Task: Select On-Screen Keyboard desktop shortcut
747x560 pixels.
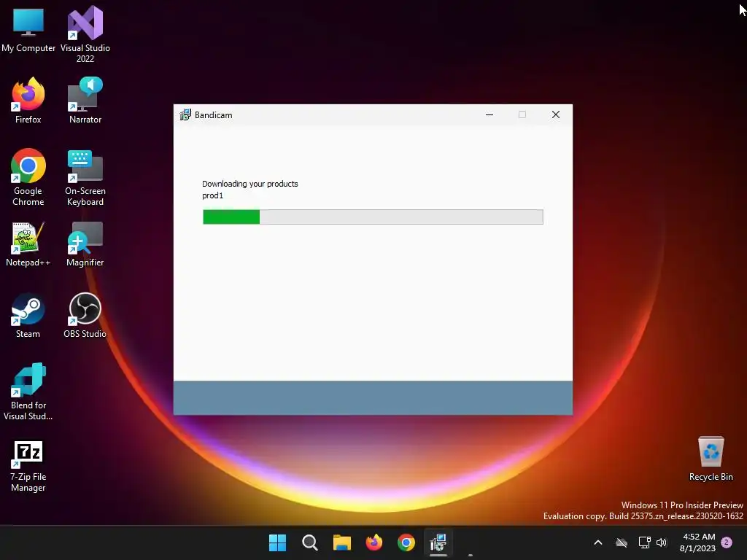Action: [x=85, y=178]
